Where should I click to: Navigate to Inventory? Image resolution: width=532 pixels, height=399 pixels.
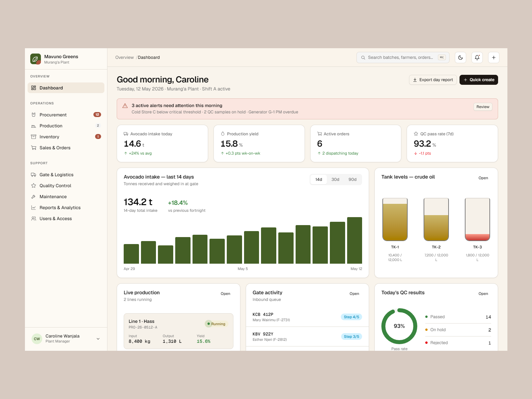coord(66,137)
